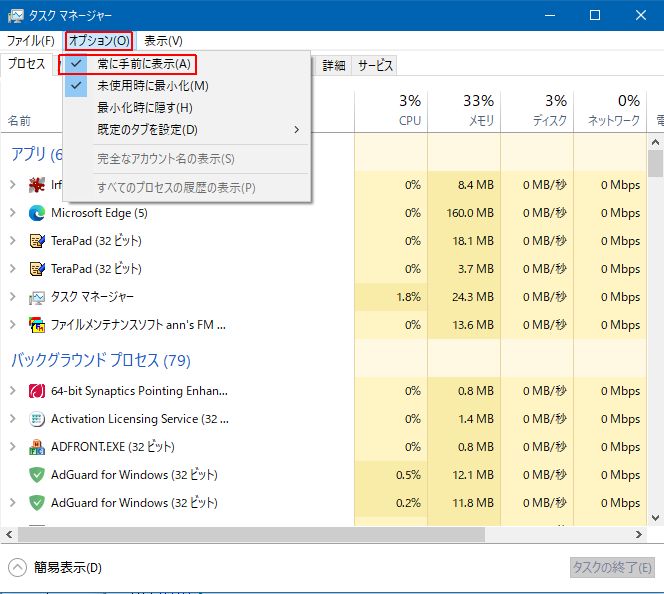Image resolution: width=664 pixels, height=594 pixels.
Task: Click the 64-bit Synaptics Pointing icon
Action: click(x=37, y=391)
